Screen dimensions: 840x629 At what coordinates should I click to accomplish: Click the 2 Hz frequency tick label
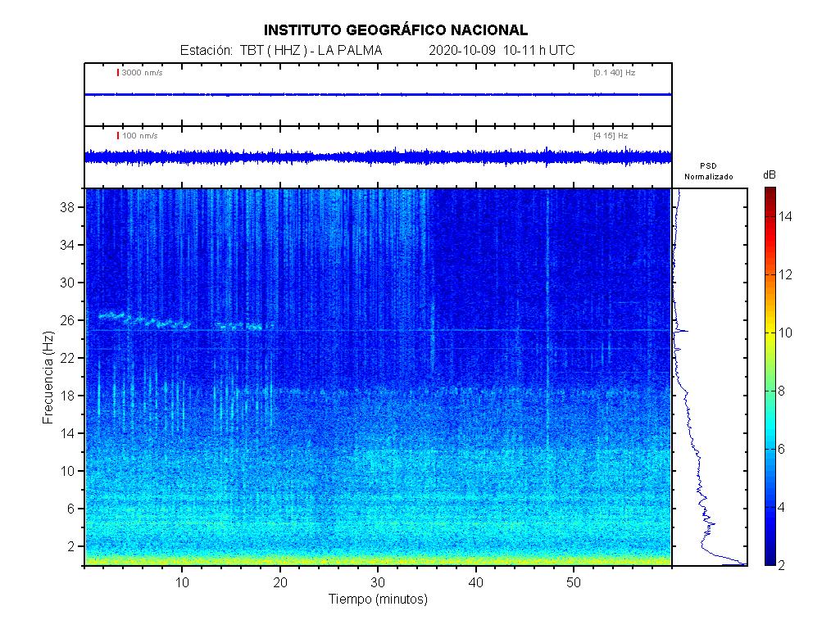click(70, 546)
